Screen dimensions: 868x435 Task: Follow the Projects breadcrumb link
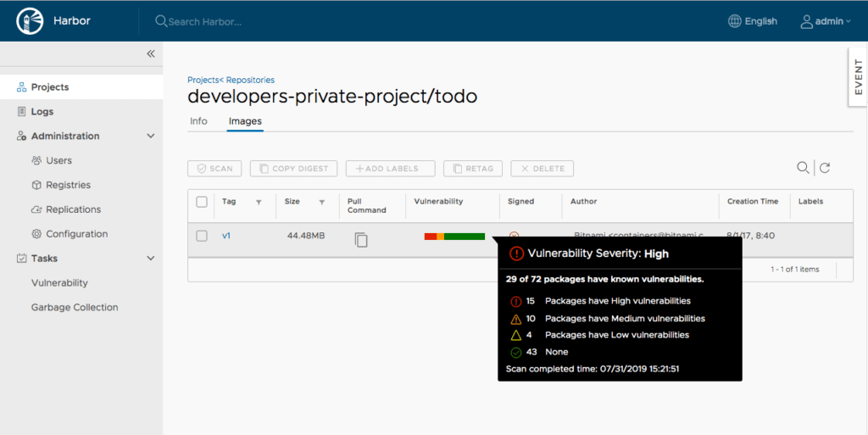(203, 80)
